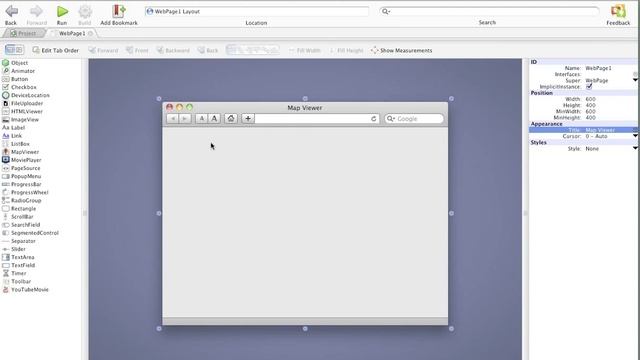Image resolution: width=640 pixels, height=360 pixels.
Task: Click the MinWidth value 600
Action: click(591, 111)
